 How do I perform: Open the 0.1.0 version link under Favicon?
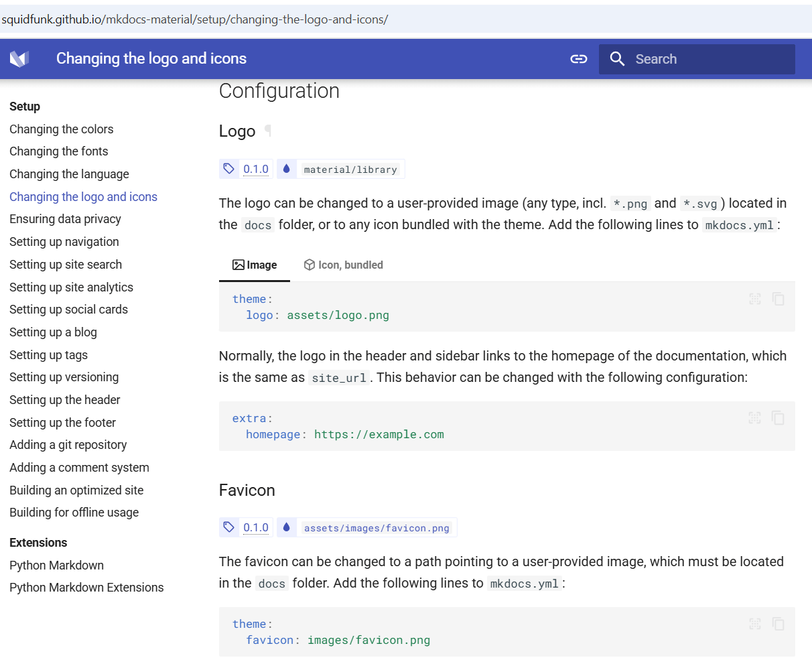pyautogui.click(x=256, y=527)
